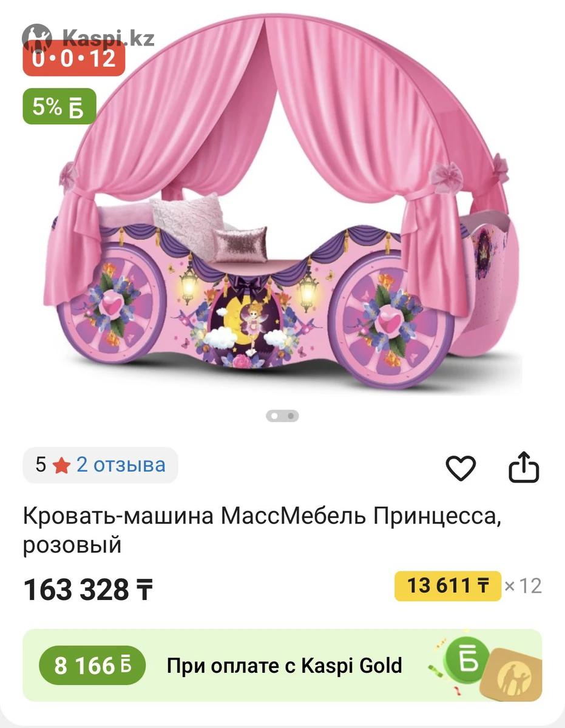
Task: Tap the red 0·0·12 installment badge
Action: [x=74, y=59]
